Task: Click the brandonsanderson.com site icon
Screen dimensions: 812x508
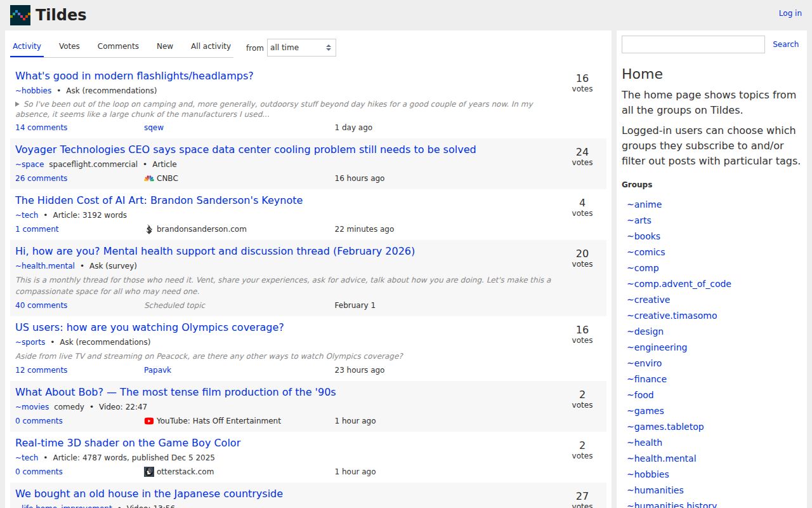Action: click(148, 229)
